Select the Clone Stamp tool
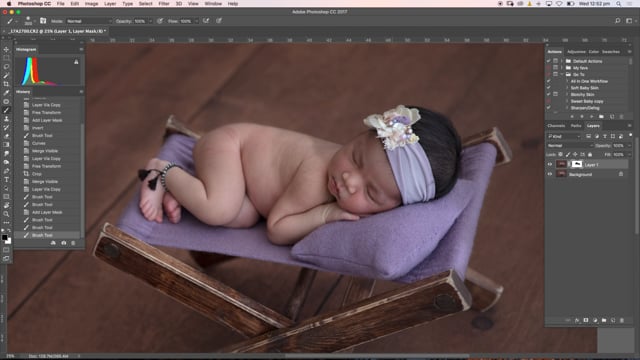The image size is (640, 360). 6,119
